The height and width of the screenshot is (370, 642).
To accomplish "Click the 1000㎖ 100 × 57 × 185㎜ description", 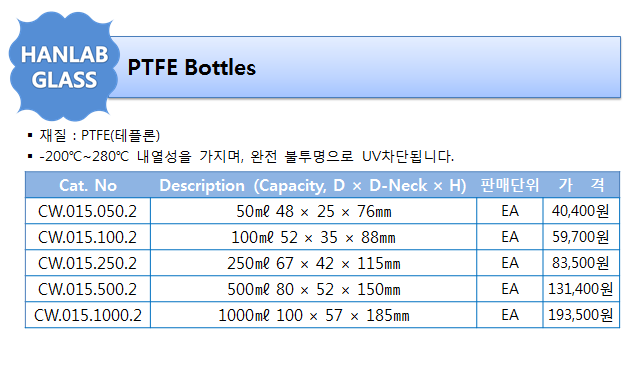I will [x=314, y=315].
